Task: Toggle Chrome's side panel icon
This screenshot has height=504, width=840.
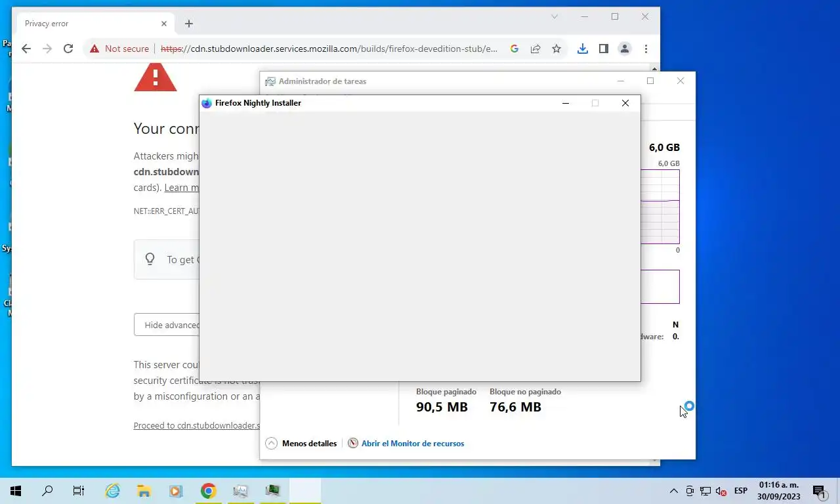Action: [604, 49]
